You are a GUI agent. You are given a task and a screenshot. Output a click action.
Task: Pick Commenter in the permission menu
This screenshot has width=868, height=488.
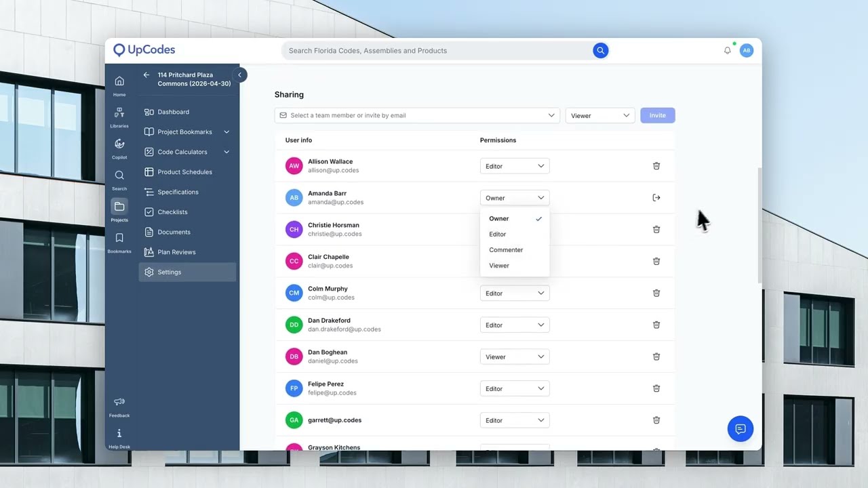[515, 250]
